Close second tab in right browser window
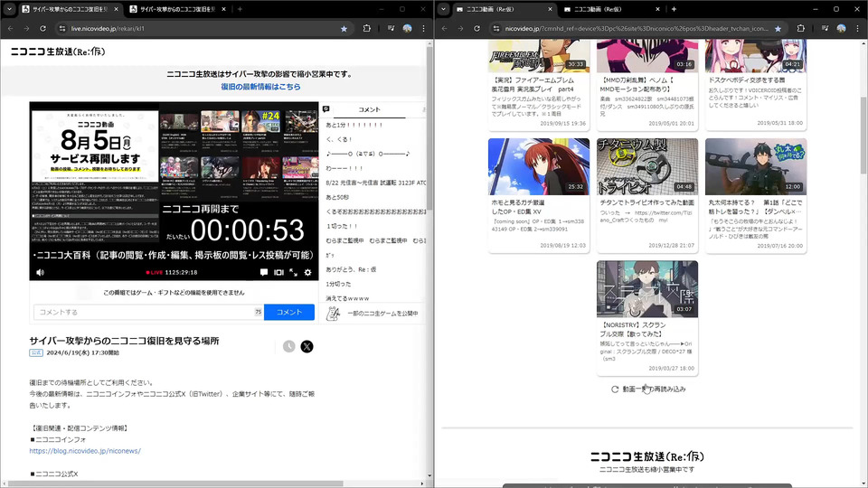 [657, 9]
